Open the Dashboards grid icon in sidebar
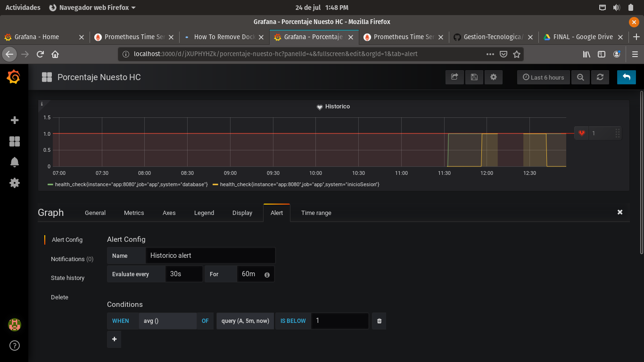The height and width of the screenshot is (362, 644). pyautogui.click(x=15, y=141)
